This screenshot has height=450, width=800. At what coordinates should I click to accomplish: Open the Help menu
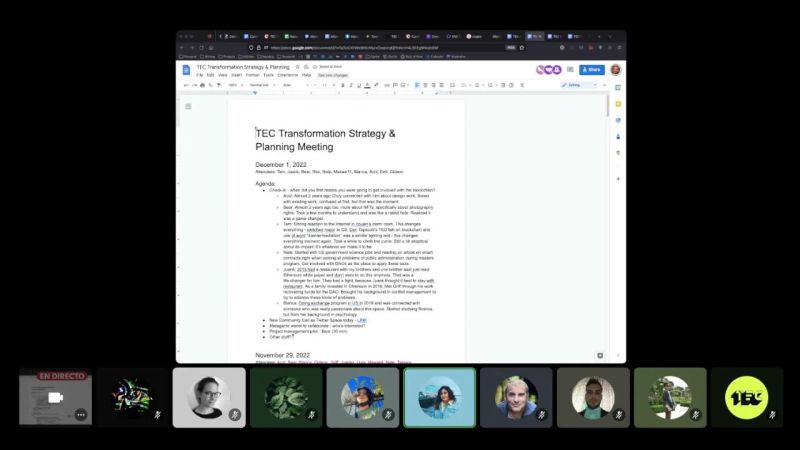307,75
